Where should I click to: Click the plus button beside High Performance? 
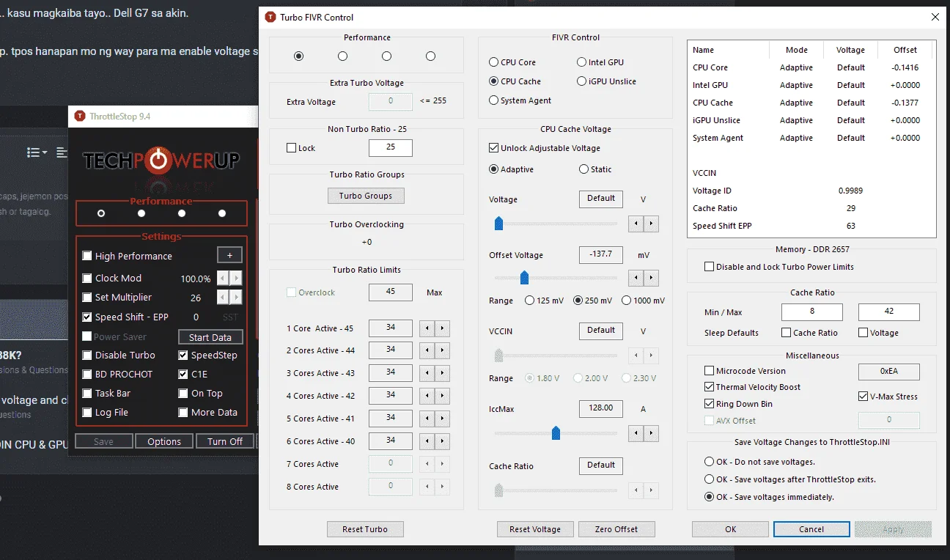point(229,255)
